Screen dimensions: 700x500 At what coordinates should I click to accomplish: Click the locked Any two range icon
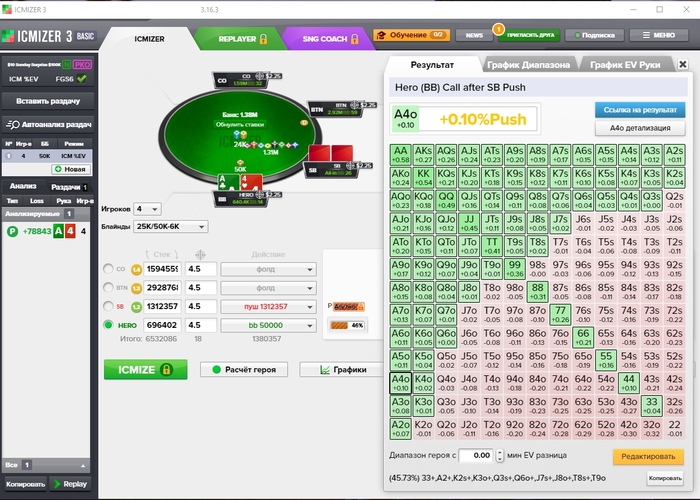(x=349, y=307)
